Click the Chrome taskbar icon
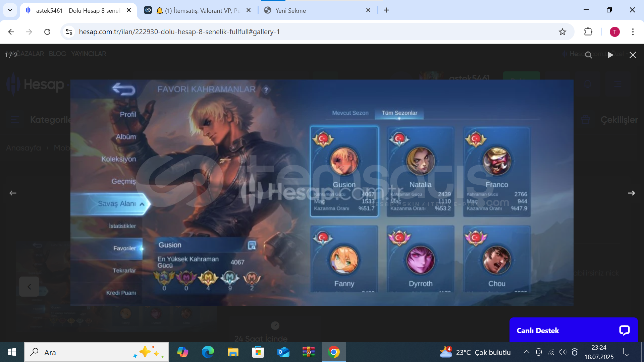The width and height of the screenshot is (644, 362). click(x=333, y=352)
